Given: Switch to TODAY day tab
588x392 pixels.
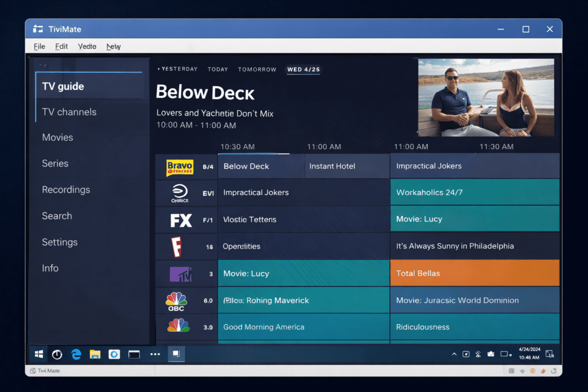Looking at the screenshot, I should (x=218, y=69).
